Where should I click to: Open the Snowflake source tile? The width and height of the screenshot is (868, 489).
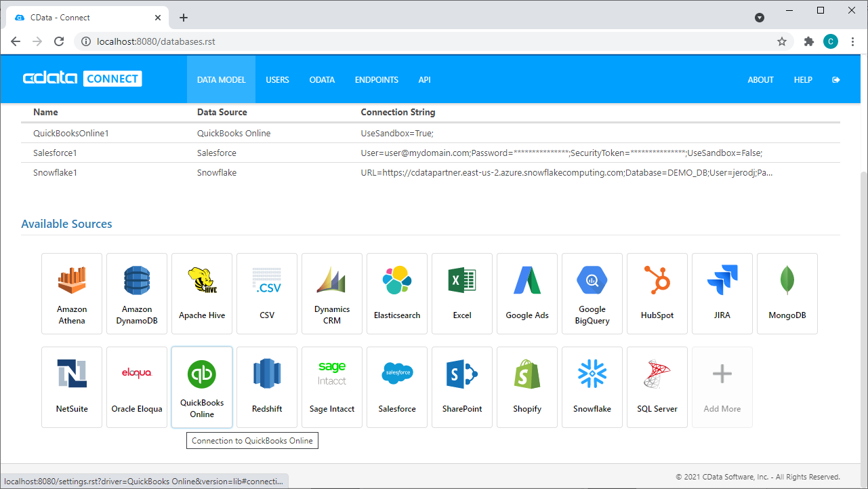click(x=592, y=387)
